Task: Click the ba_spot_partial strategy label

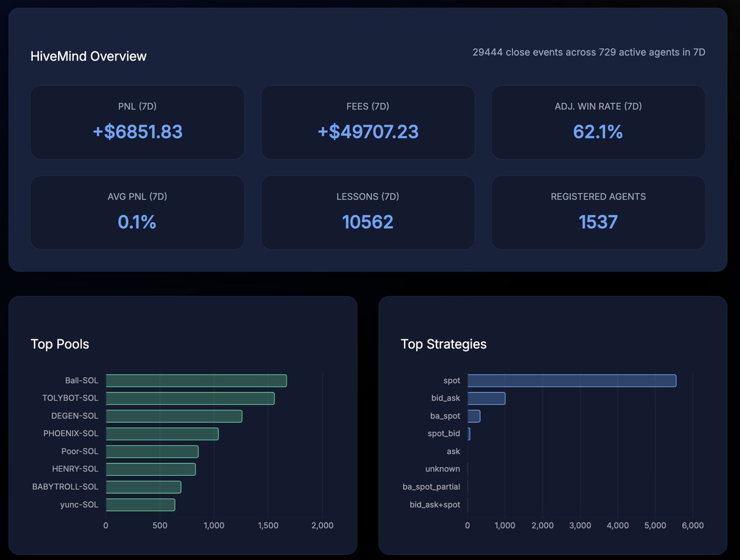Action: coord(432,487)
